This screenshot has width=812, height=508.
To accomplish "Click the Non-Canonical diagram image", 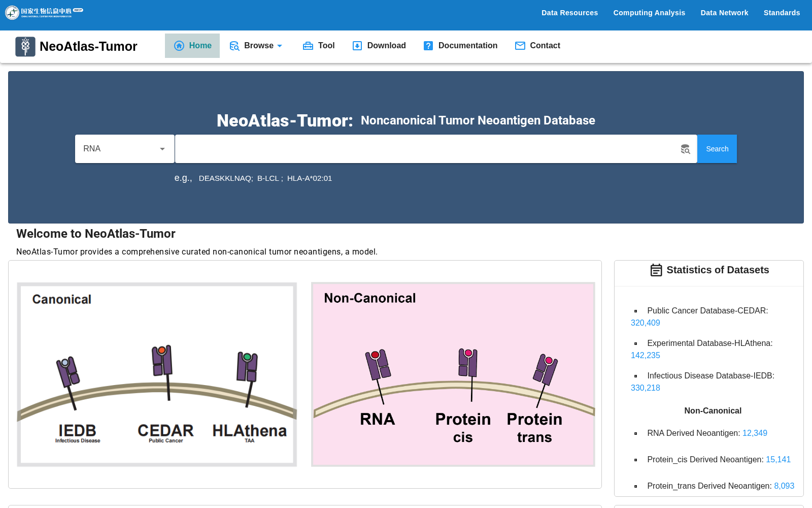I will tap(453, 374).
